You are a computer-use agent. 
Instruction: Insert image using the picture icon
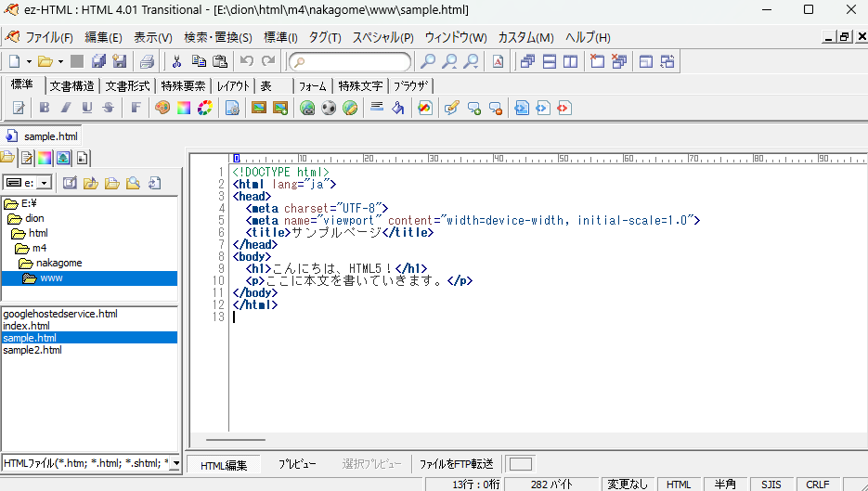coord(258,108)
